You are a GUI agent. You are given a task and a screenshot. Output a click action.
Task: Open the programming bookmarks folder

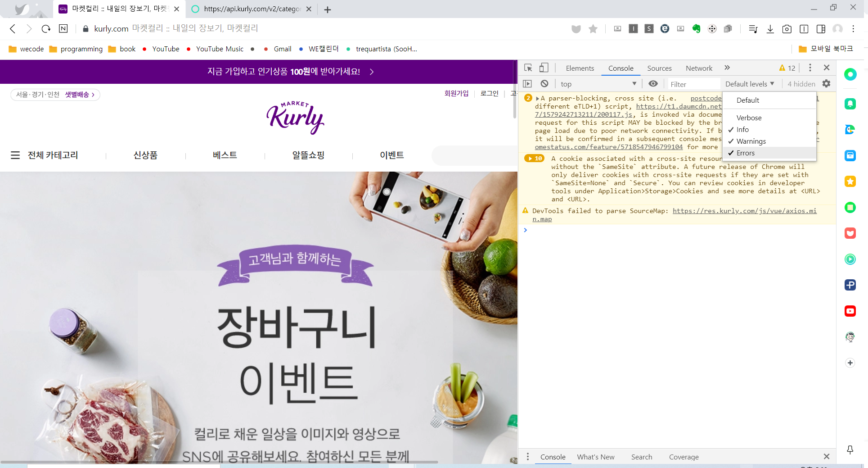point(76,49)
